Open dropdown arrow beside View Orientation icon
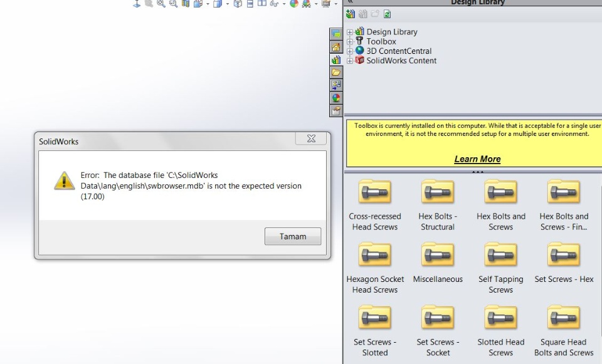Image resolution: width=602 pixels, height=364 pixels. coord(208,4)
